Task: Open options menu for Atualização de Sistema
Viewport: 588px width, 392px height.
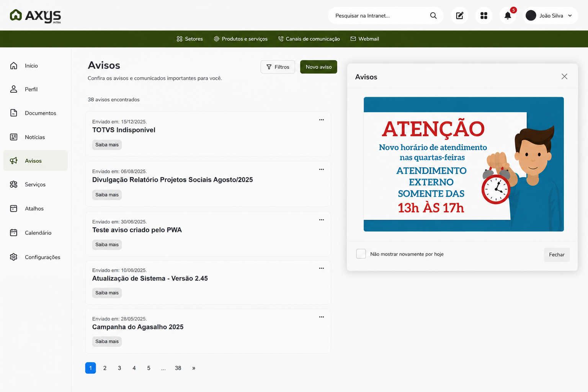Action: click(322, 268)
